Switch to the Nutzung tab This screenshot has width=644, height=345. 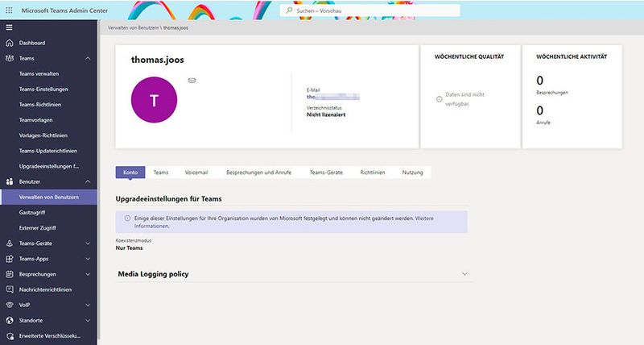(x=412, y=172)
